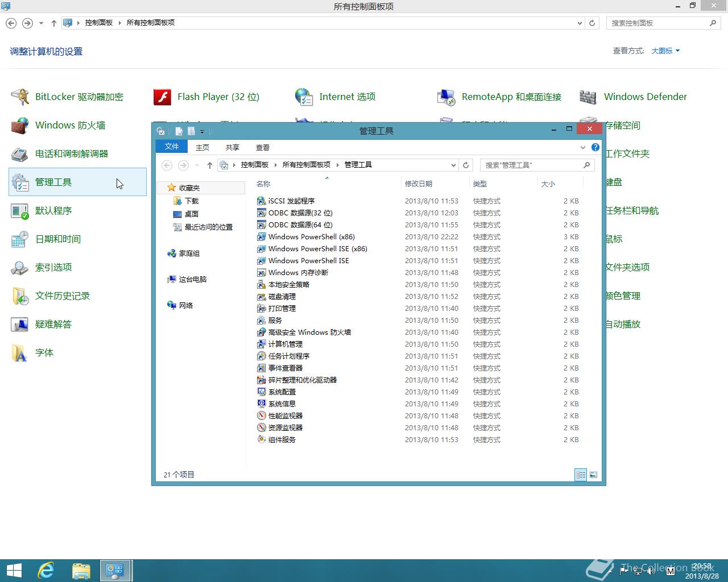Expand ribbon chevron in 管理工具 window

583,147
